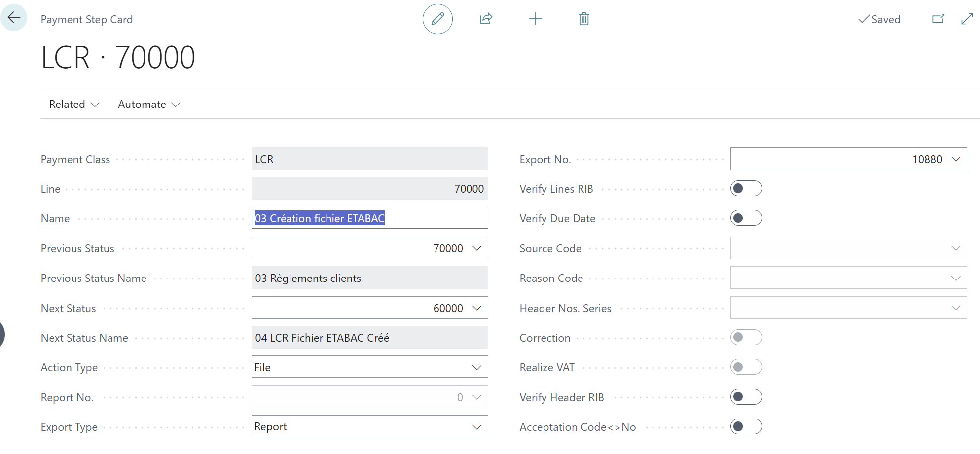The image size is (980, 454).
Task: Expand to full screen with the arrows icon
Action: (x=967, y=18)
